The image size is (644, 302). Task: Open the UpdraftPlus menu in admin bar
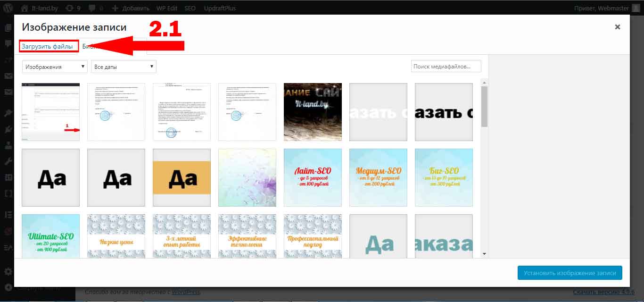[220, 8]
